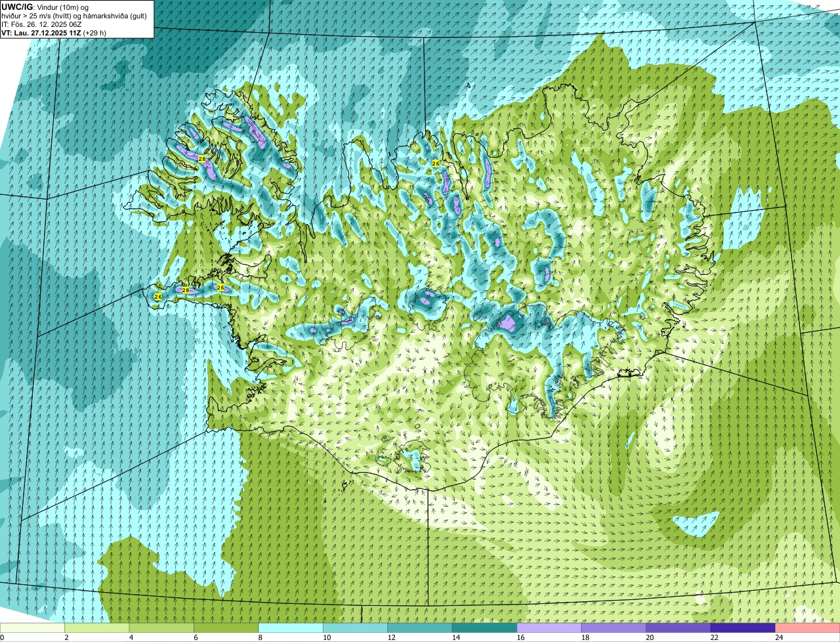
Task: Click the legend scale value '20'
Action: point(650,637)
